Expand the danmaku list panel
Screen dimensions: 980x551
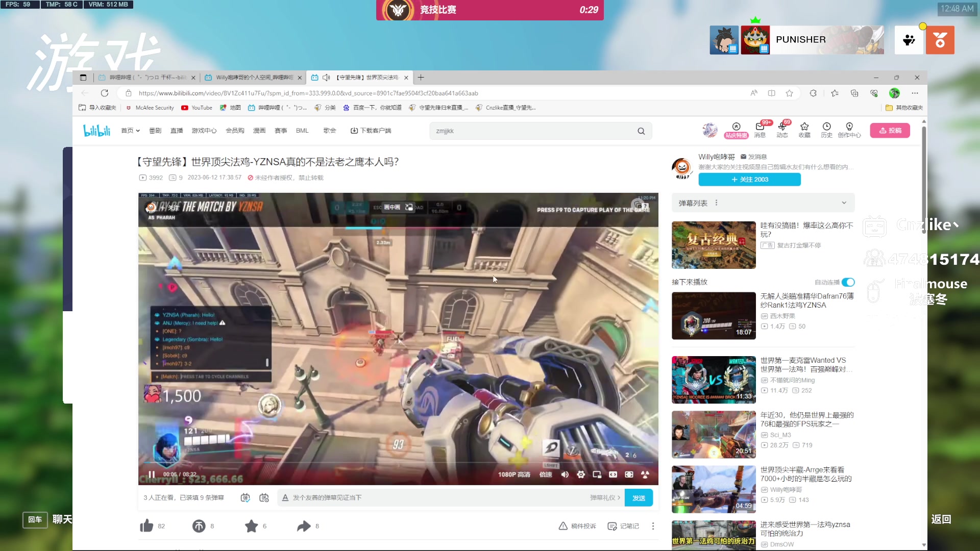[x=844, y=203]
